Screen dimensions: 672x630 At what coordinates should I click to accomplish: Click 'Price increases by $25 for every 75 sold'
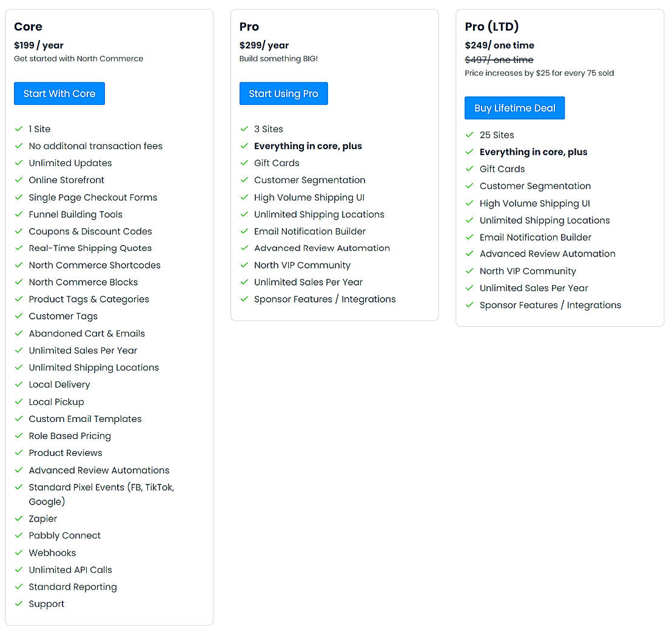pos(539,73)
